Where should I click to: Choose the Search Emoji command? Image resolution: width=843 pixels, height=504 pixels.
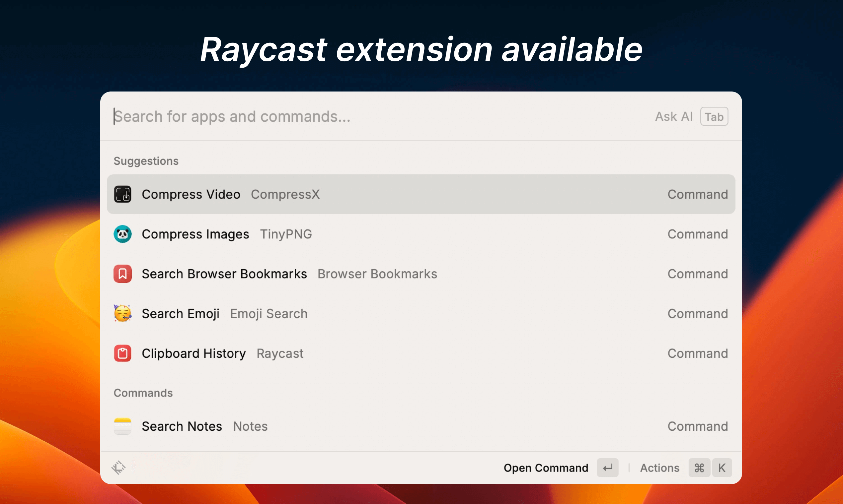[x=421, y=313]
